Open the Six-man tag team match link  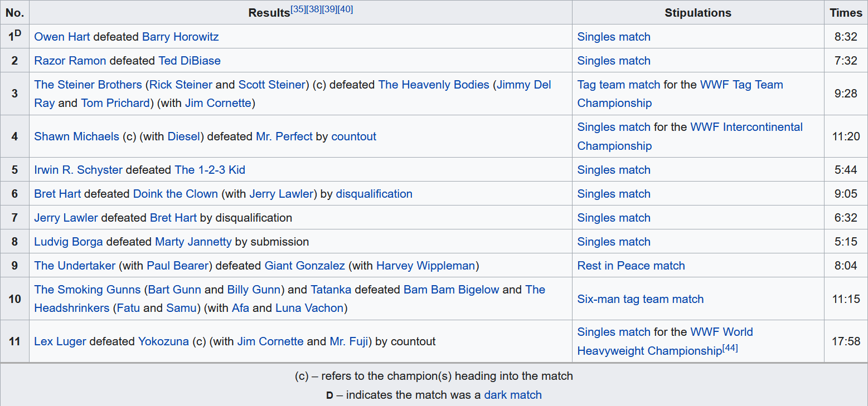click(641, 299)
